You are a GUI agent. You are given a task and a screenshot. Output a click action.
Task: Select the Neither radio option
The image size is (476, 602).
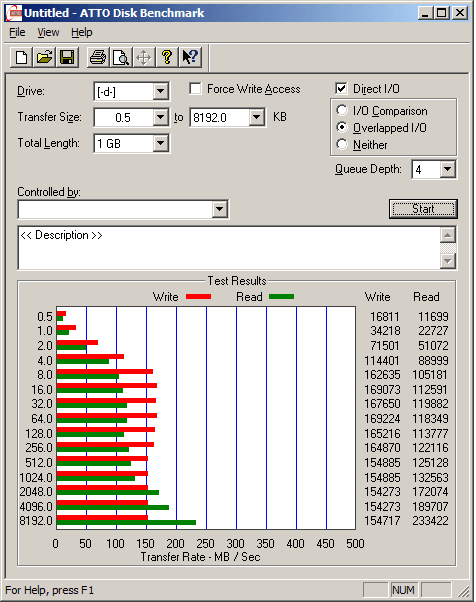(x=342, y=144)
